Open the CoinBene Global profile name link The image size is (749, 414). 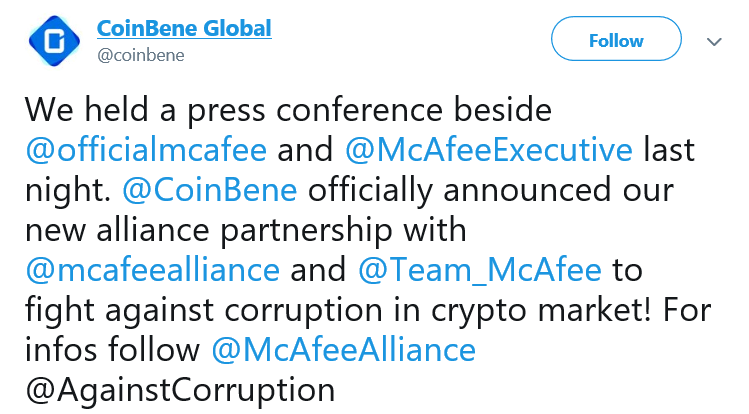(x=184, y=28)
